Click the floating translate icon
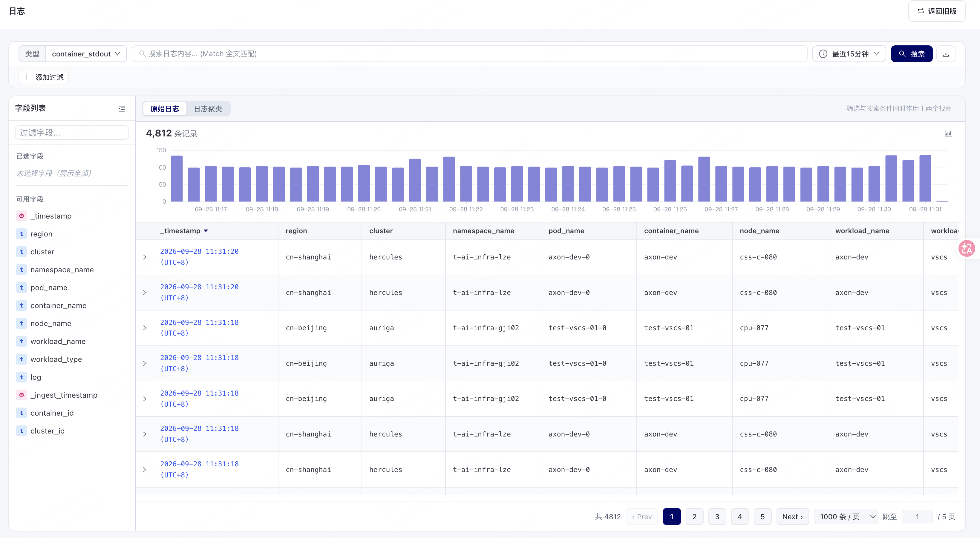 click(x=967, y=249)
